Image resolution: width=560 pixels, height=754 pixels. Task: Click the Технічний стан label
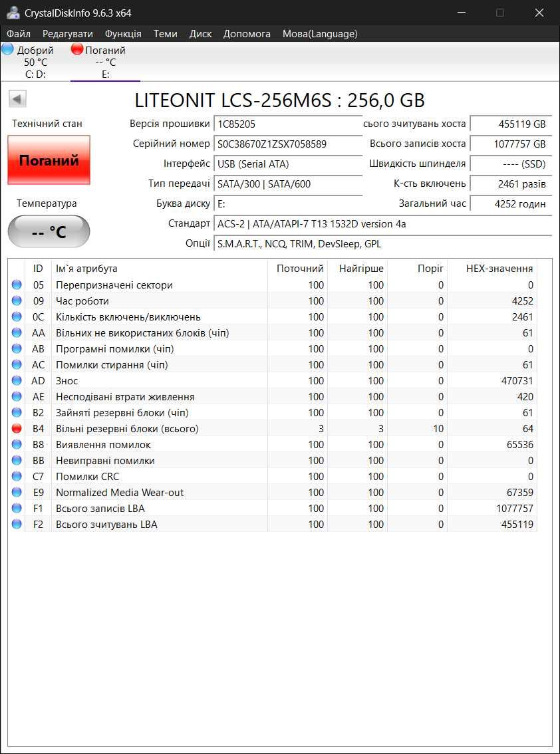coord(47,124)
